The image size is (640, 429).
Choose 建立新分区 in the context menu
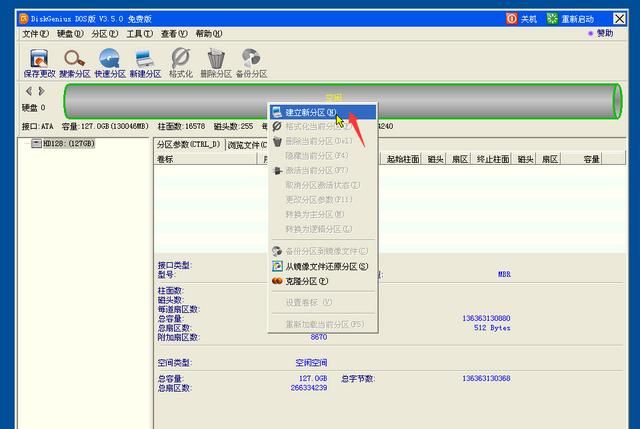(322, 112)
